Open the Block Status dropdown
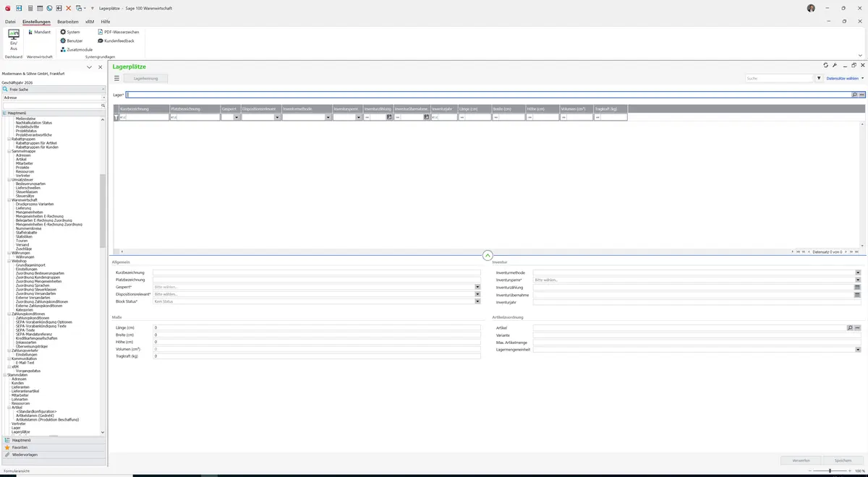868x477 pixels. 477,301
